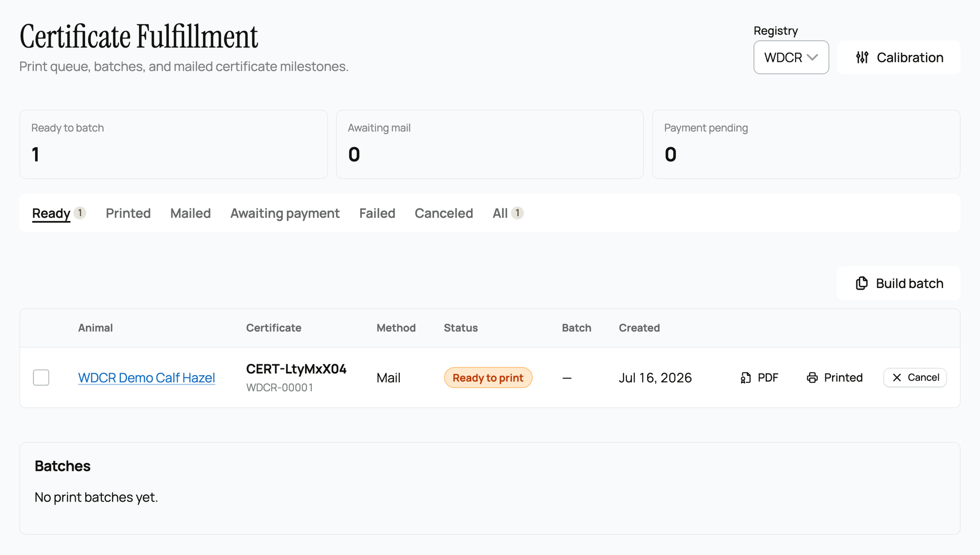Image resolution: width=980 pixels, height=555 pixels.
Task: Click the printer icon beside Printed
Action: coord(812,378)
